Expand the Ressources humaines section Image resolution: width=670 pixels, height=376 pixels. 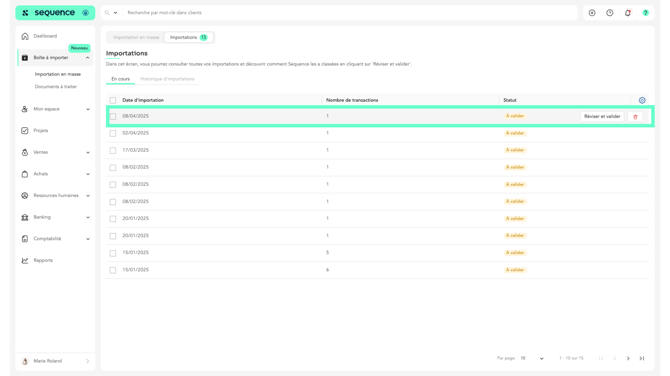[x=88, y=196]
